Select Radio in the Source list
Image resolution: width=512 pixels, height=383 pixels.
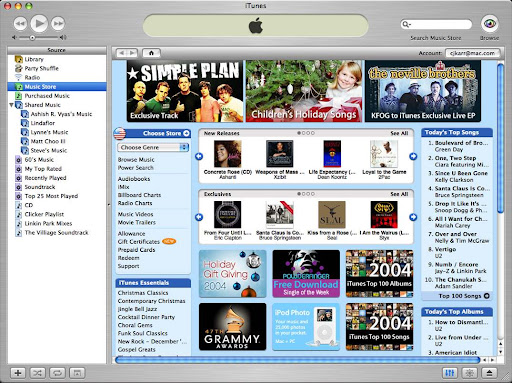click(x=57, y=77)
